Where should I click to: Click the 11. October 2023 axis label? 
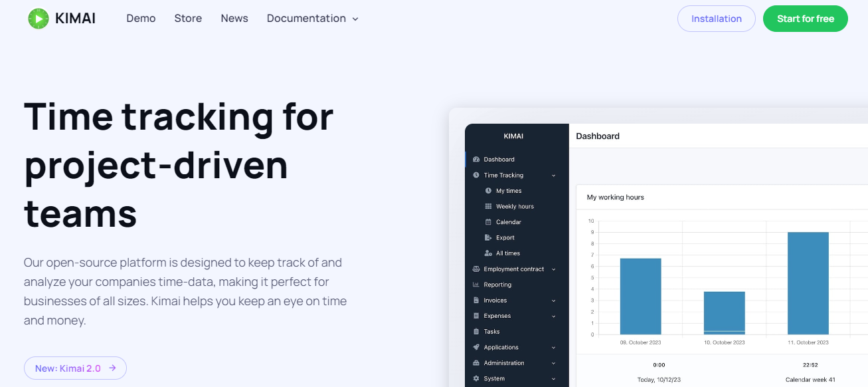808,342
